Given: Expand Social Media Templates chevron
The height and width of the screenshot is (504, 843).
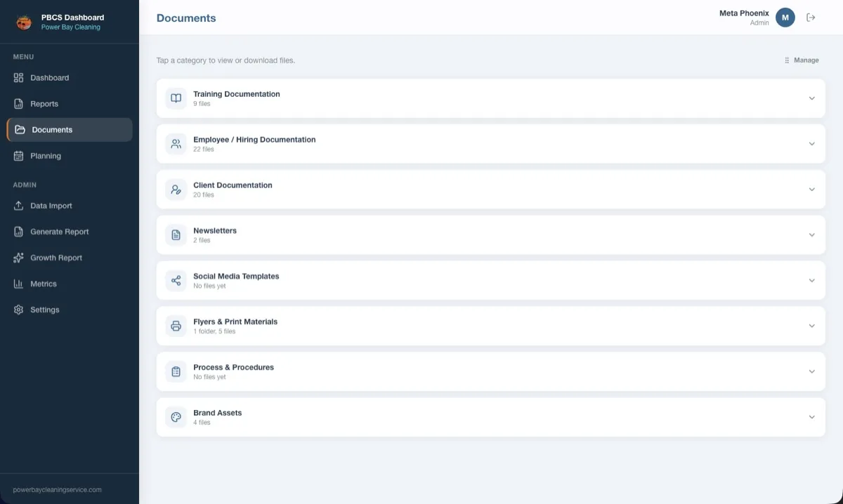Looking at the screenshot, I should [811, 281].
